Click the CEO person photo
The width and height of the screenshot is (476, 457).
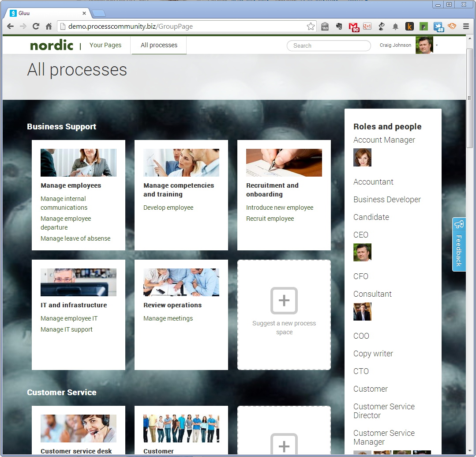pyautogui.click(x=362, y=253)
